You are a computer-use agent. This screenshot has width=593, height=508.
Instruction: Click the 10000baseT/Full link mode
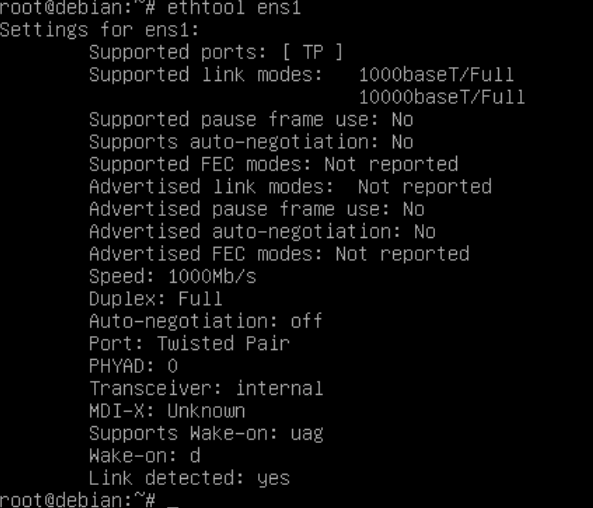[442, 97]
